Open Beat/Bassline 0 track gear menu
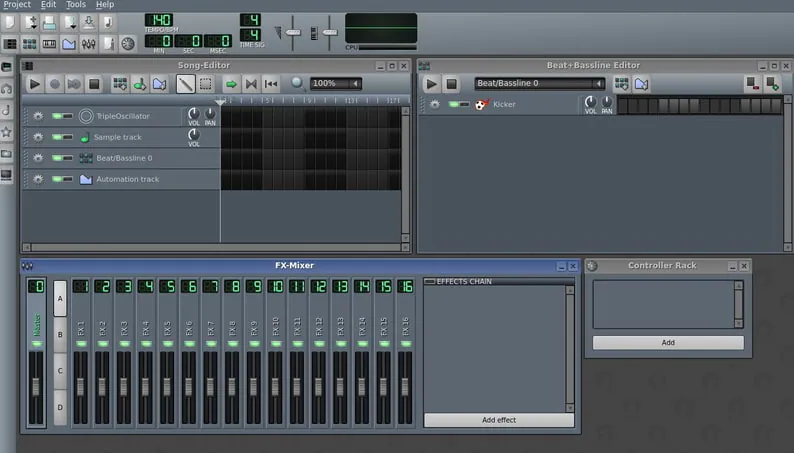Viewport: 794px width, 453px height. (x=38, y=158)
